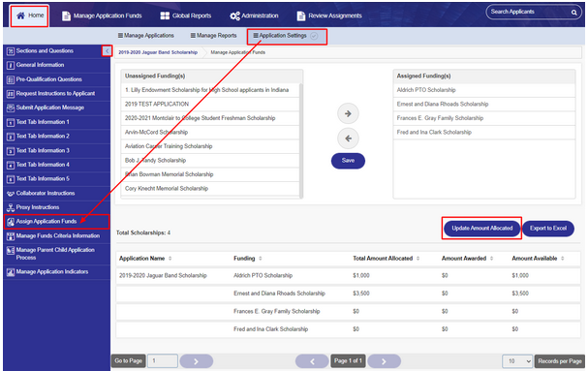Select Aviation Career Training Scholarship entry
The image size is (588, 371).
click(210, 146)
